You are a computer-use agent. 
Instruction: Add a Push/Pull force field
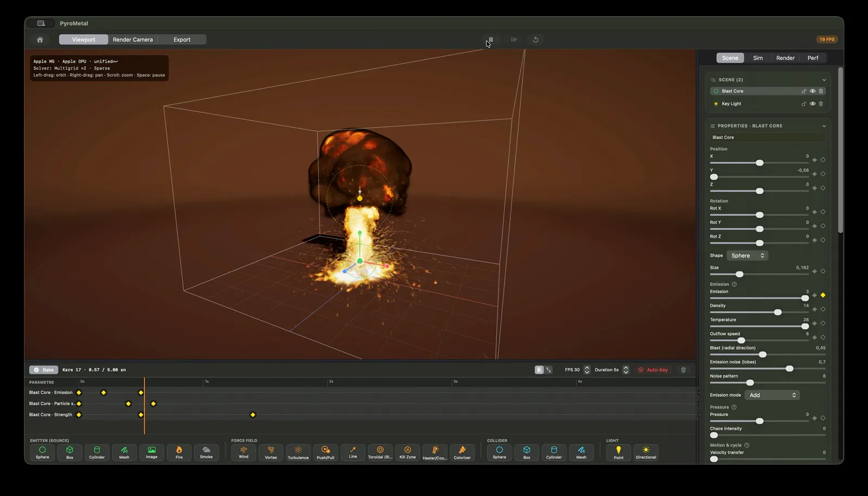325,452
